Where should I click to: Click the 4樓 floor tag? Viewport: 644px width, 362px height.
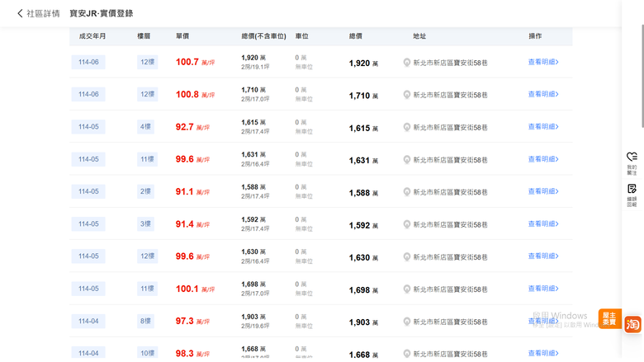145,127
